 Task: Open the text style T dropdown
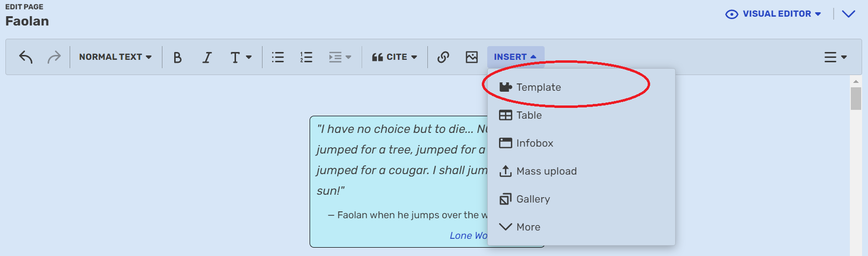click(x=241, y=57)
